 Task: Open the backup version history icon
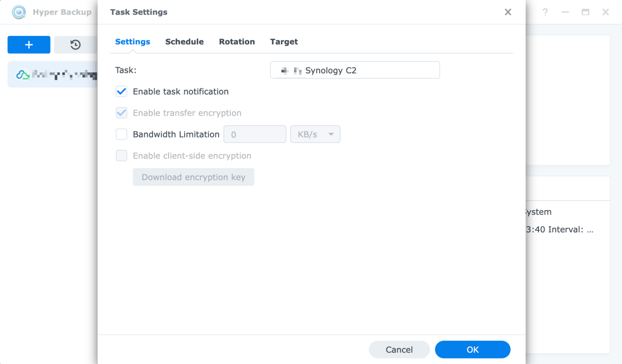pyautogui.click(x=75, y=44)
